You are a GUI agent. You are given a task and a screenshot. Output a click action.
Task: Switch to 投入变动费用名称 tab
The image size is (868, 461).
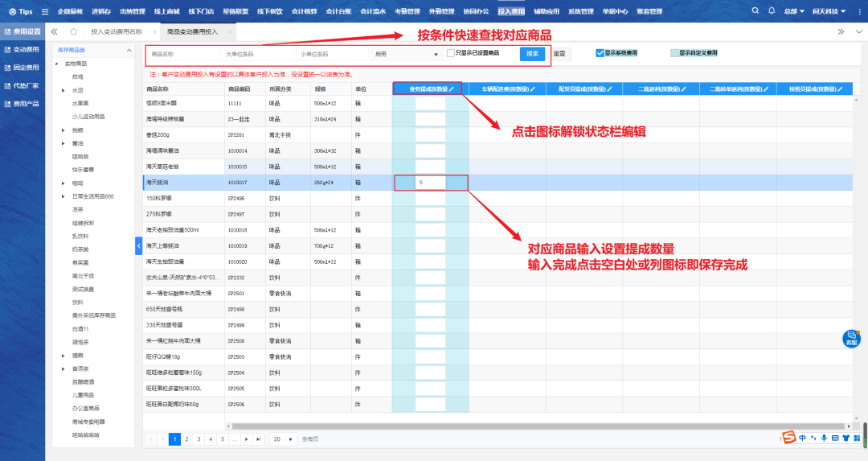point(117,31)
